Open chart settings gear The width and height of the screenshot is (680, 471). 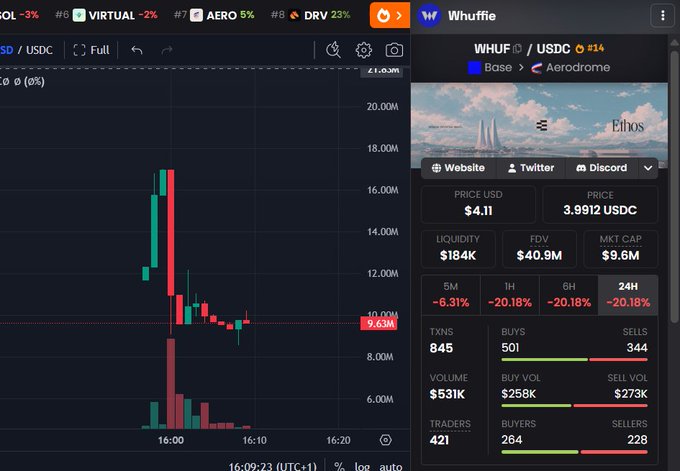(x=363, y=50)
